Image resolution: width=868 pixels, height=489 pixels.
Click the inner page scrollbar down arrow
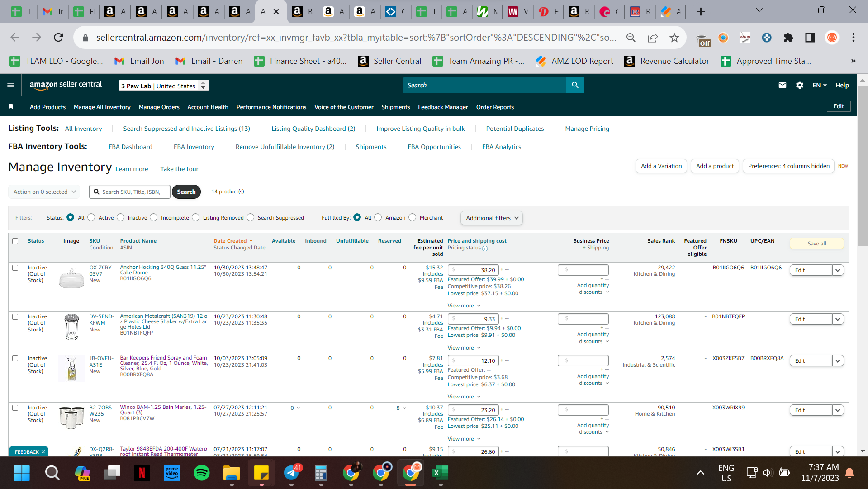(x=863, y=451)
